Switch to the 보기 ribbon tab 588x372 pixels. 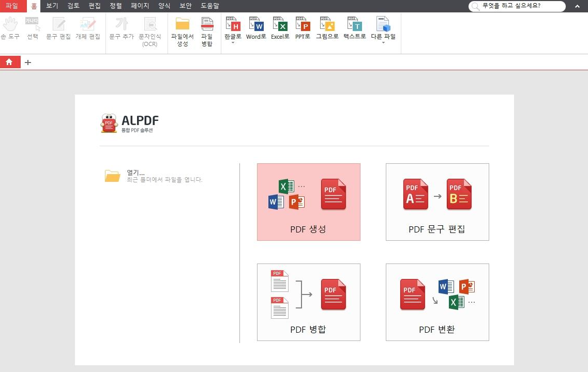tap(52, 6)
